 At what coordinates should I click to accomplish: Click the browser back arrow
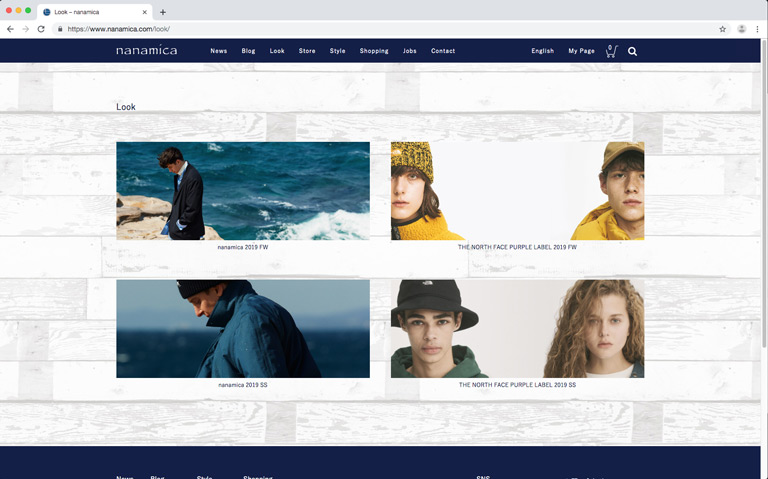(x=10, y=29)
